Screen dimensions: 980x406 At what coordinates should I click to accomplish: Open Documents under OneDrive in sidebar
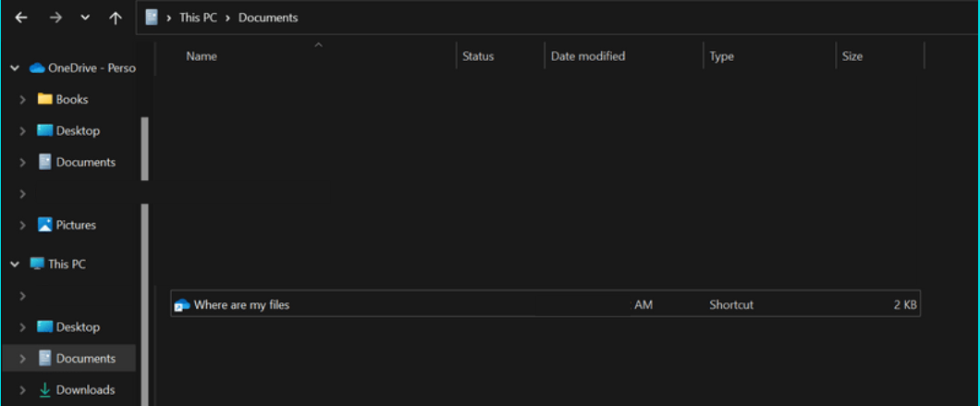(x=86, y=162)
